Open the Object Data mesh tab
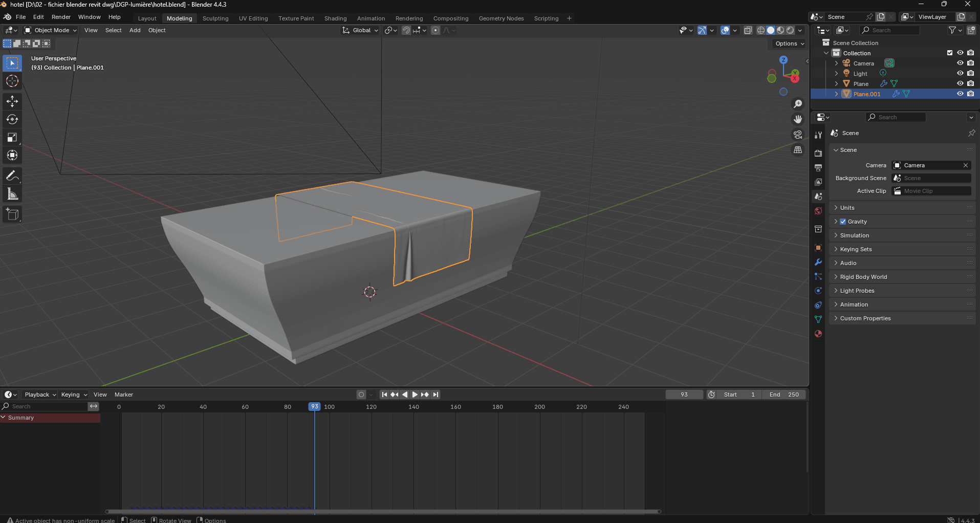Screen dimensions: 980x523 tap(818, 319)
